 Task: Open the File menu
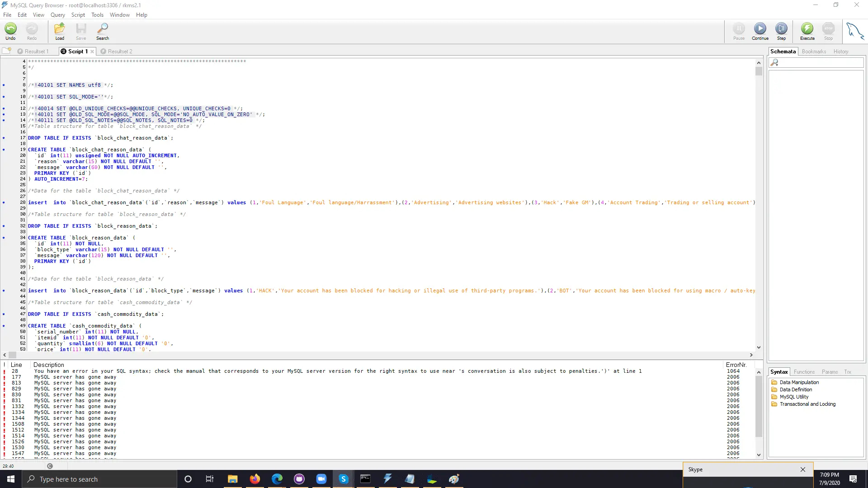(7, 15)
